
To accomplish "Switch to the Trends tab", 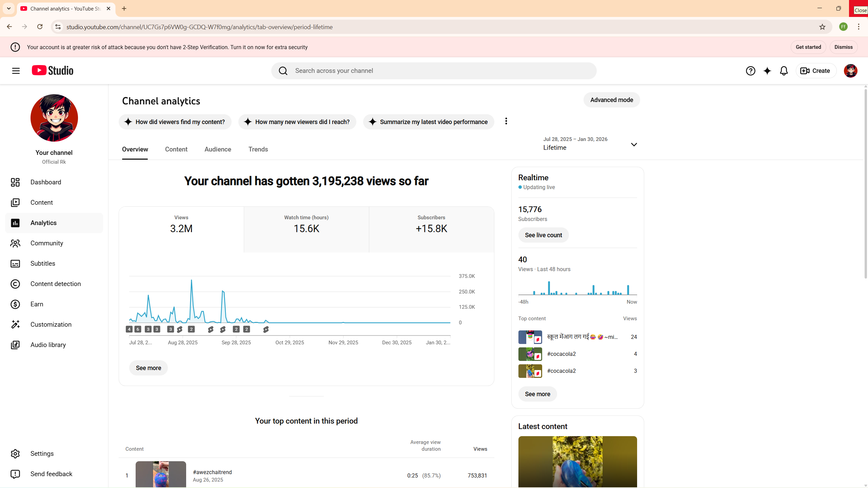I will point(258,149).
